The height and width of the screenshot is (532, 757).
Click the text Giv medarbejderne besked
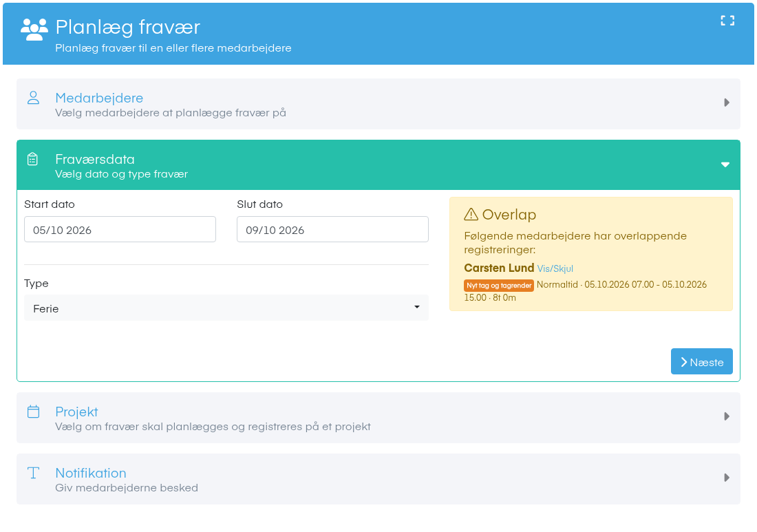[x=127, y=488]
